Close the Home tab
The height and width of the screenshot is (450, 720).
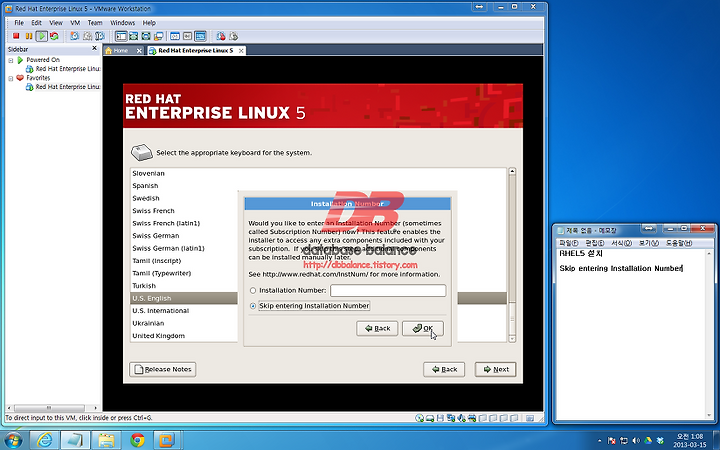[139, 51]
